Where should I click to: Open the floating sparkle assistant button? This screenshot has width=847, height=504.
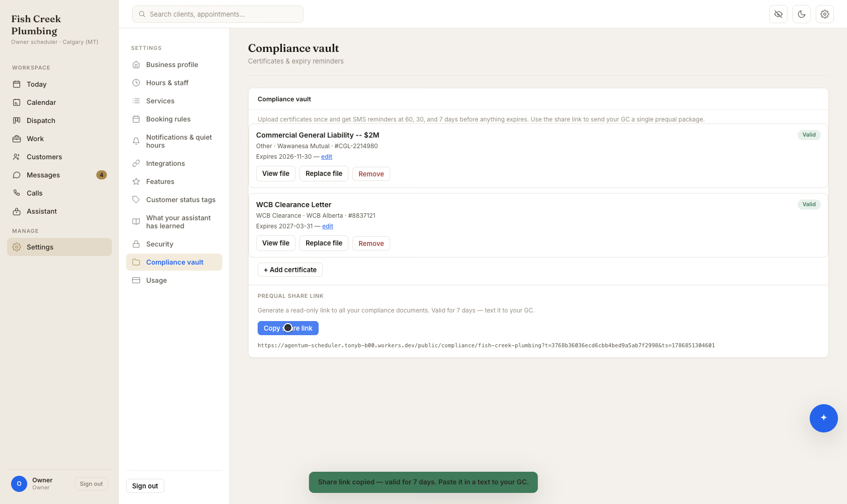click(x=824, y=418)
